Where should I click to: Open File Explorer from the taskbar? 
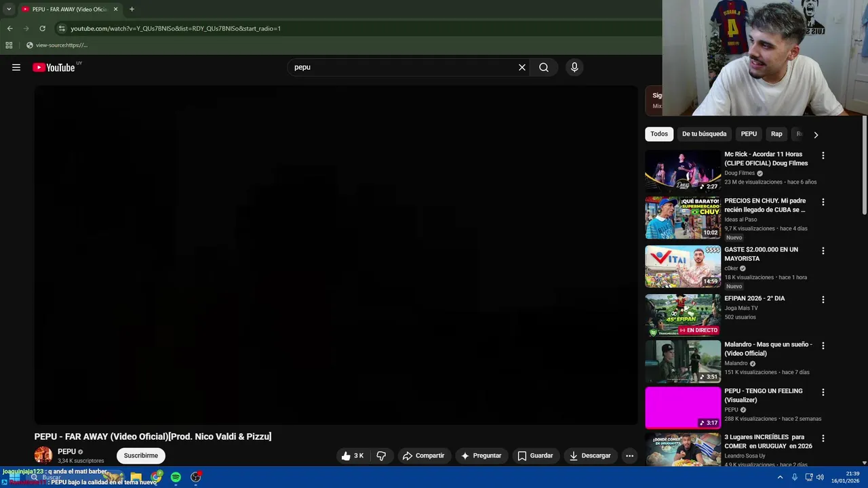[136, 477]
